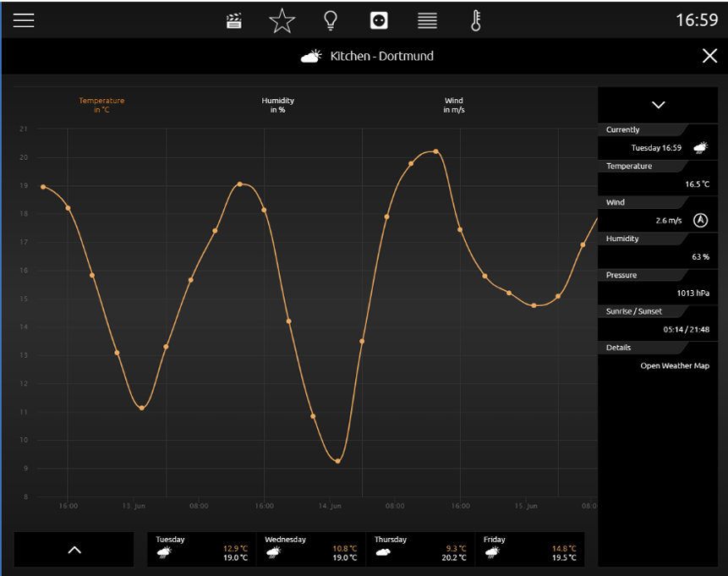Select the Friday forecast tile

pyautogui.click(x=529, y=549)
